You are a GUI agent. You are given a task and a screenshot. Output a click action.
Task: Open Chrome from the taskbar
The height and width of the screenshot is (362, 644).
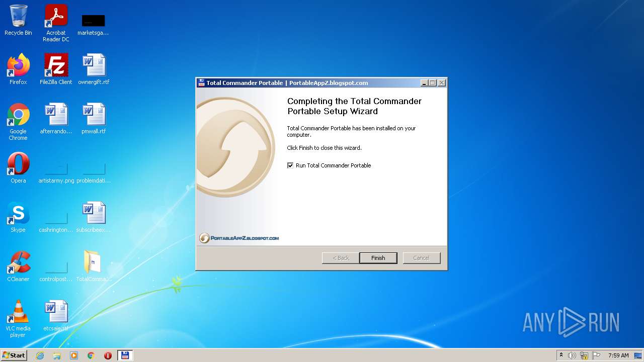pos(91,355)
